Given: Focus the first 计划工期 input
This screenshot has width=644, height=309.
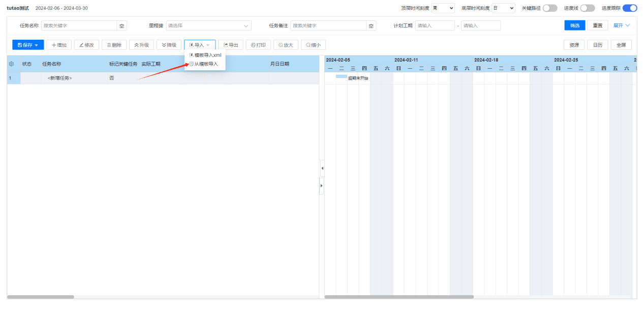Looking at the screenshot, I should coord(435,25).
